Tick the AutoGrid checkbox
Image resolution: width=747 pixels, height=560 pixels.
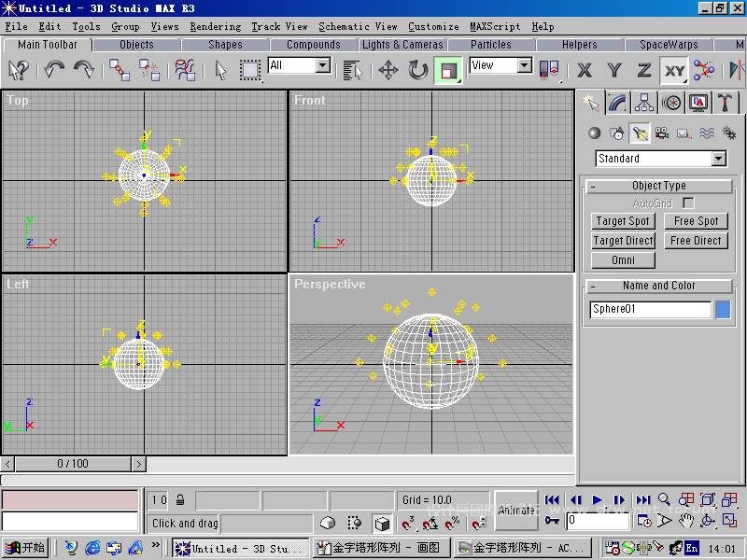688,203
